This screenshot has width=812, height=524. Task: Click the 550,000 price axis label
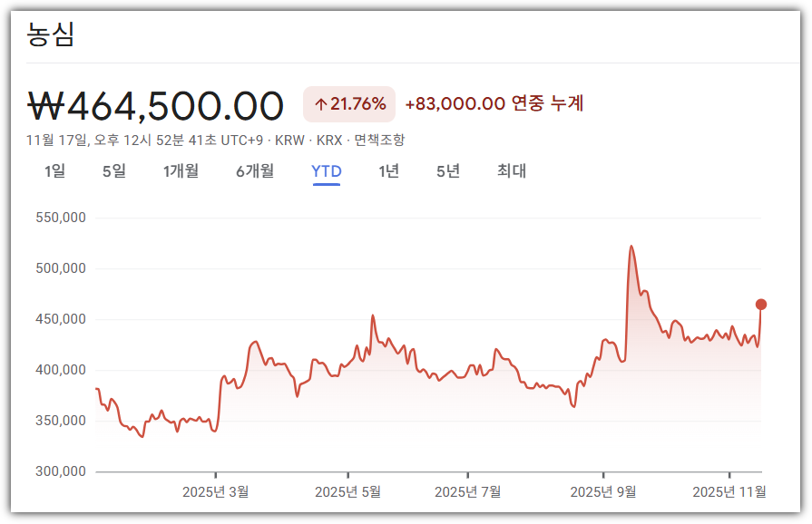point(64,218)
